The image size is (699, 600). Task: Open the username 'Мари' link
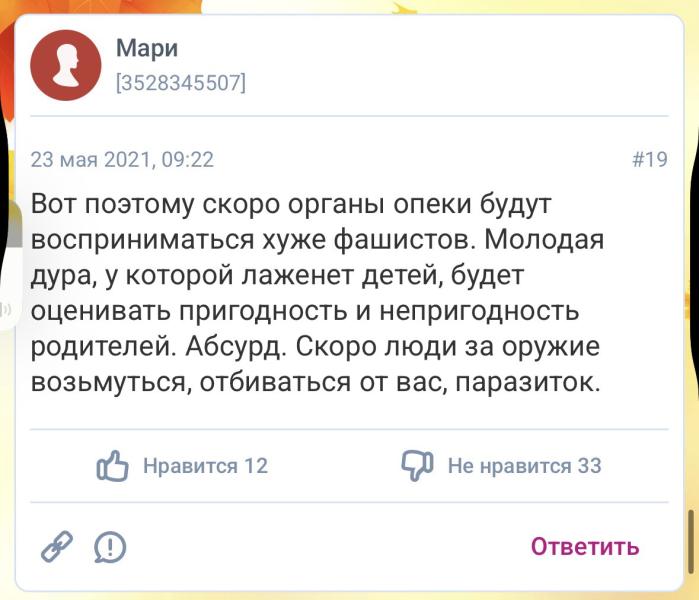tap(146, 47)
